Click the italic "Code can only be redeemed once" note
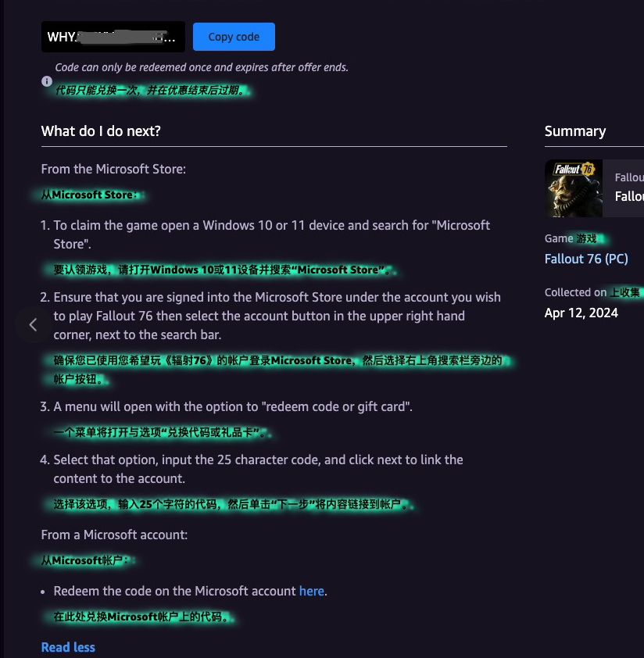Image resolution: width=644 pixels, height=658 pixels. [202, 67]
